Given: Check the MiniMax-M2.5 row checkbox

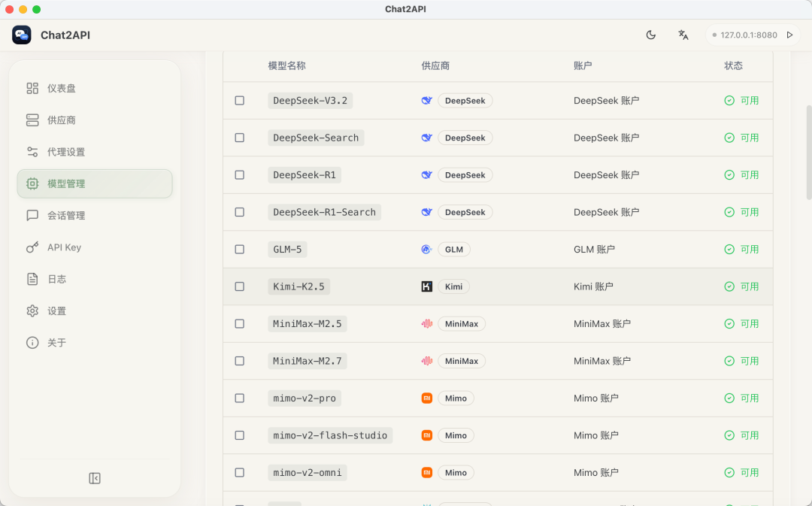Looking at the screenshot, I should tap(239, 324).
